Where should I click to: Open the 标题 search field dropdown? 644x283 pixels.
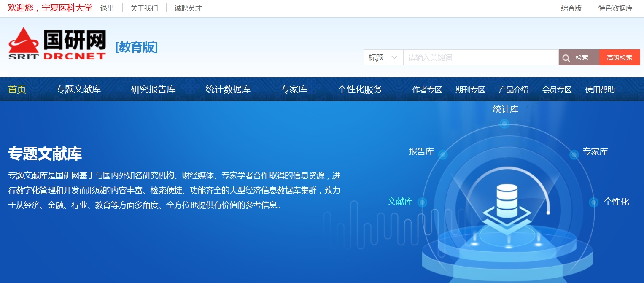383,58
